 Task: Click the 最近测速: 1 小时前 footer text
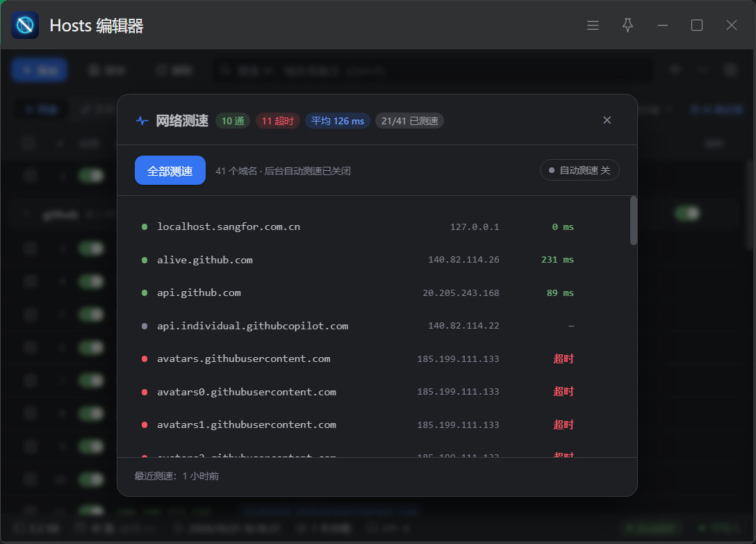click(x=176, y=477)
